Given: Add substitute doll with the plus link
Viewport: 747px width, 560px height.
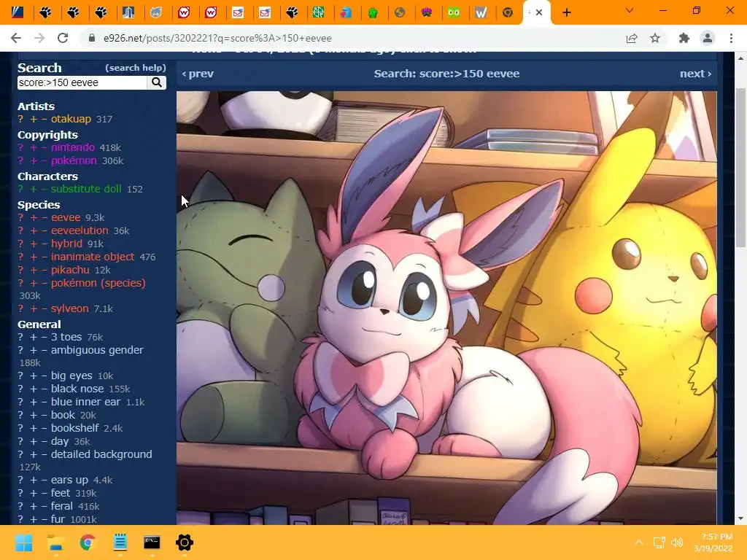Looking at the screenshot, I should pos(34,189).
